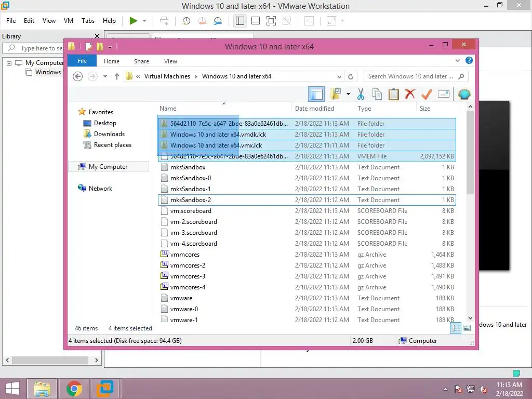Paste using the clipboard toolbar icon
The image size is (532, 399).
point(394,94)
